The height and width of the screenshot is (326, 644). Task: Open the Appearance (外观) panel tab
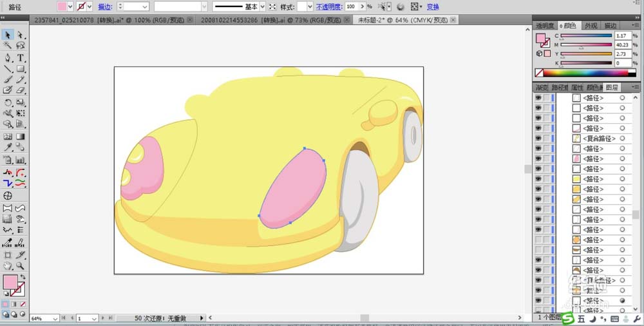click(x=591, y=26)
